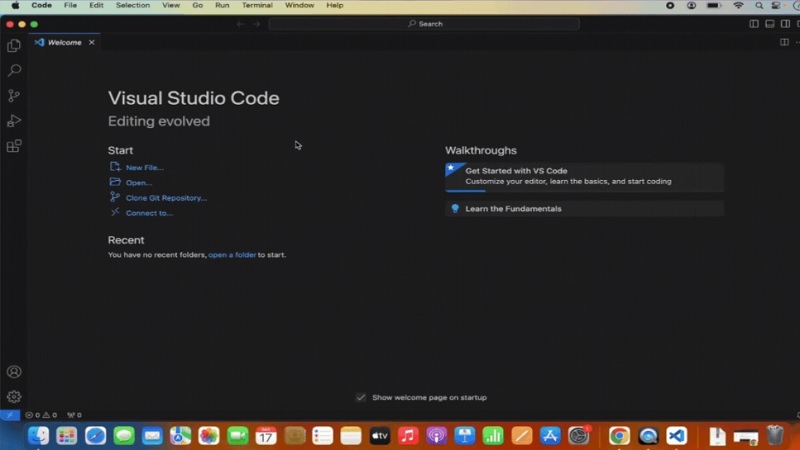The width and height of the screenshot is (800, 450).
Task: Split the editor to the right
Action: (784, 42)
